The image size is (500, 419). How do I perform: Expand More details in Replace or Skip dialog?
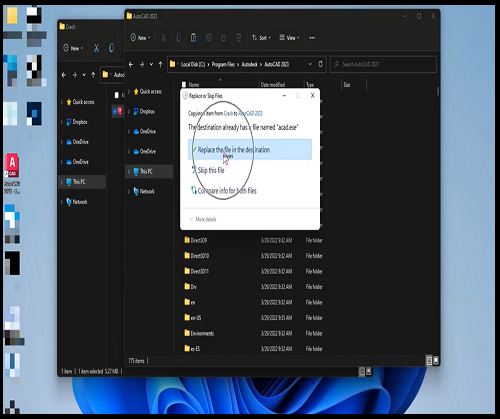[x=203, y=219]
